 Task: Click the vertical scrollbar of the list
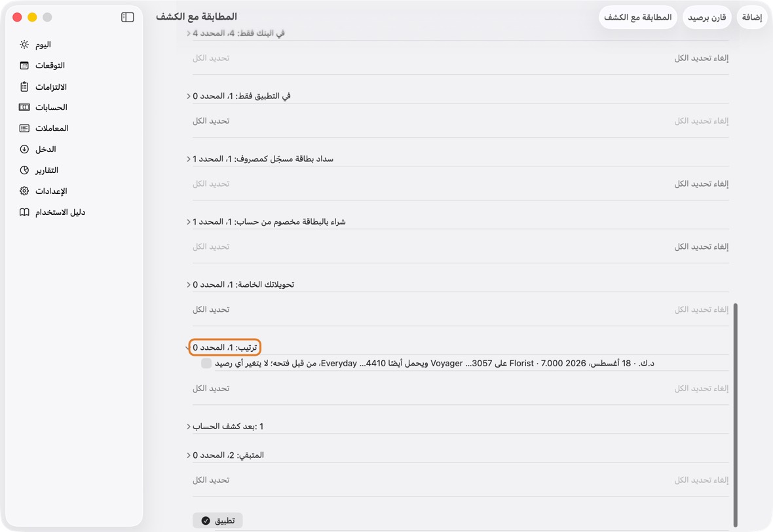[735, 415]
